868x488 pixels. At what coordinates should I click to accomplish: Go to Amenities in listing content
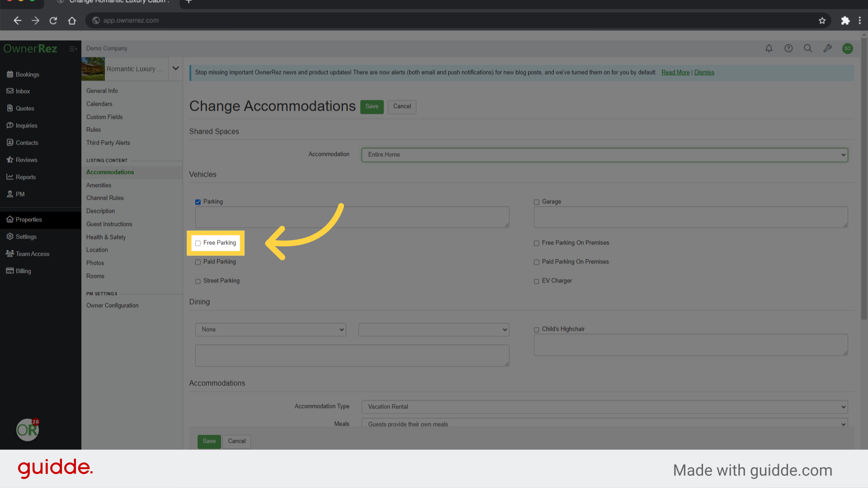[99, 185]
